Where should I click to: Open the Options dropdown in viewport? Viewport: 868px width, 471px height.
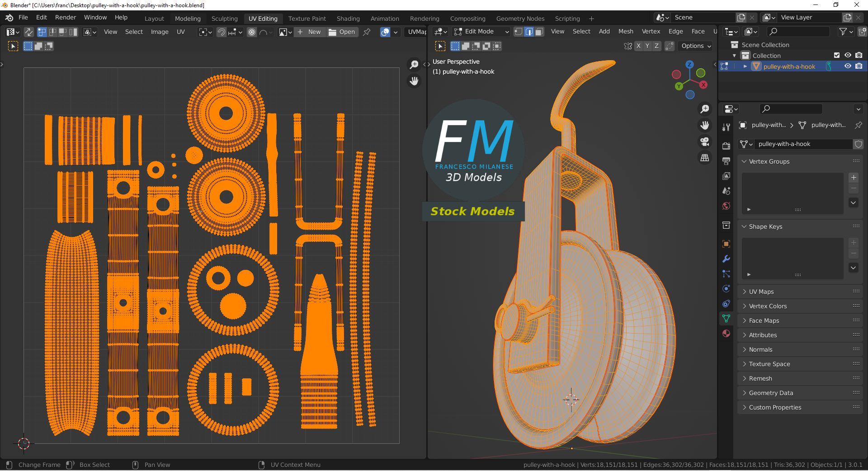[x=696, y=46]
